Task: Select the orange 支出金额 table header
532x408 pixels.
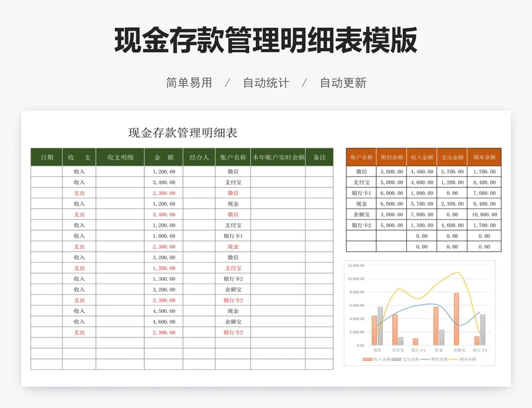Action: (452, 157)
